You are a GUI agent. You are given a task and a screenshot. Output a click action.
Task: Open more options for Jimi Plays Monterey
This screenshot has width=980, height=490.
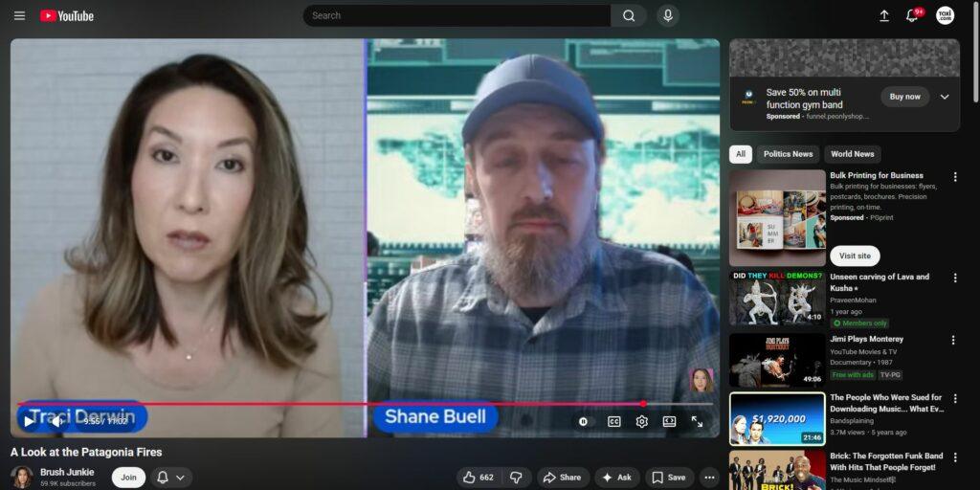coord(953,340)
